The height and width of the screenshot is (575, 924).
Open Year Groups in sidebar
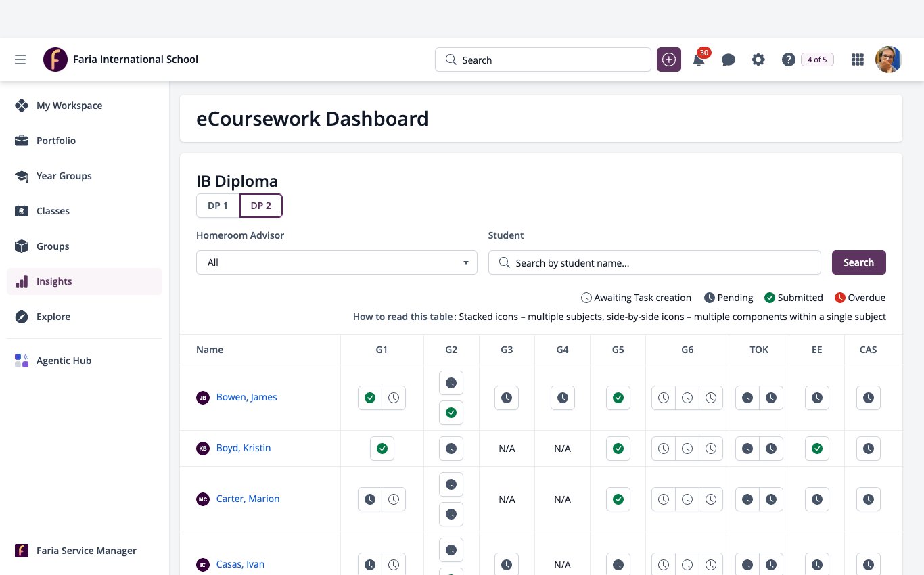click(85, 176)
